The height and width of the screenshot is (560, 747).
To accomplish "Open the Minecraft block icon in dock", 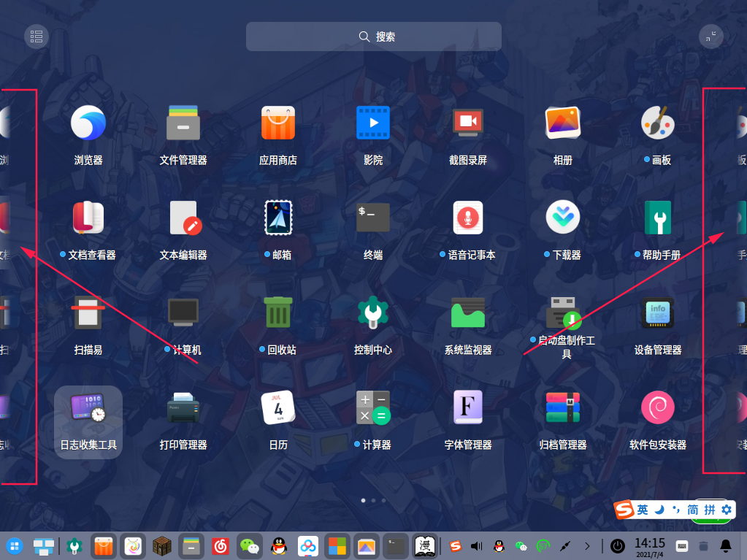I will coord(162,546).
